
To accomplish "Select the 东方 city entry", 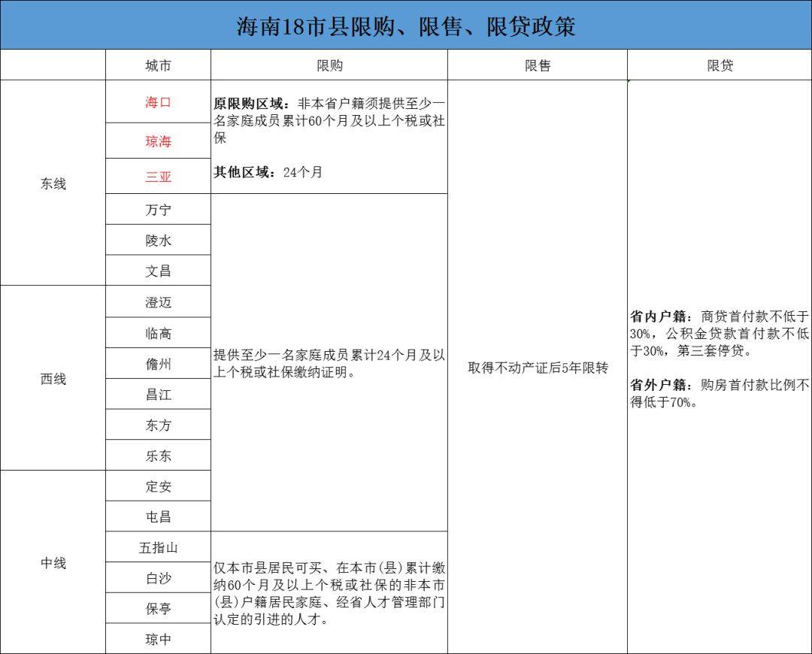I will pyautogui.click(x=159, y=424).
